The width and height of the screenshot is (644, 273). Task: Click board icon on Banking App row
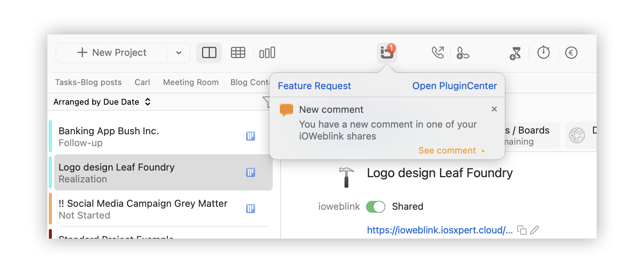[251, 136]
